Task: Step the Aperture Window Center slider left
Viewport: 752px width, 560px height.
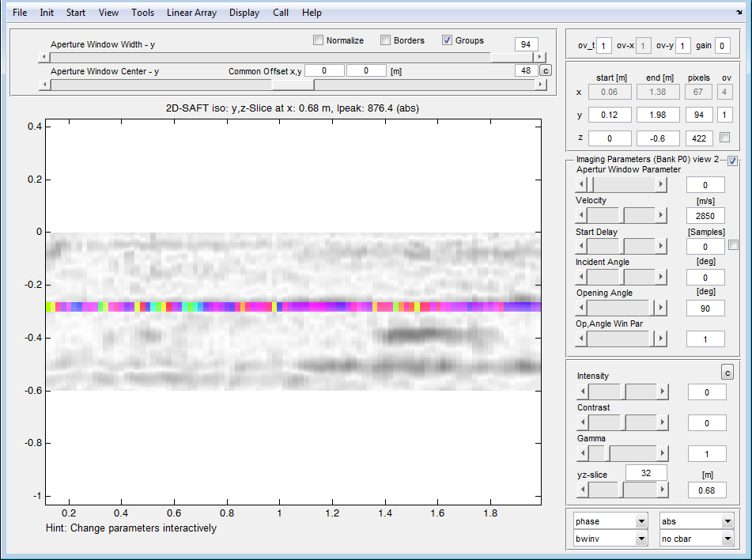Action: [44, 85]
